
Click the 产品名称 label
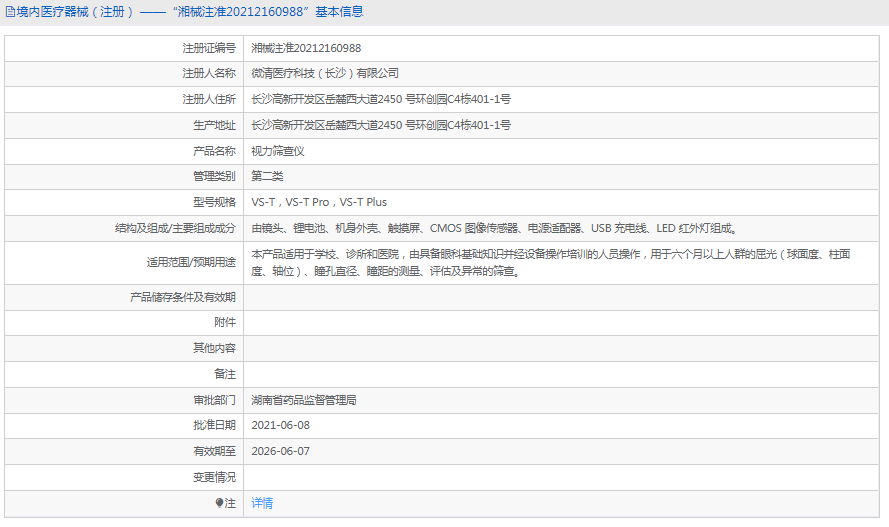[214, 151]
